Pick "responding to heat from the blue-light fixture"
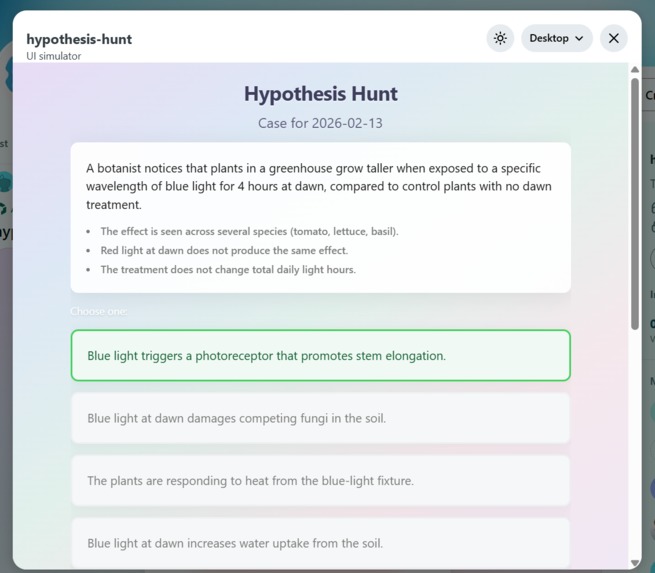This screenshot has width=655, height=573. pos(320,481)
